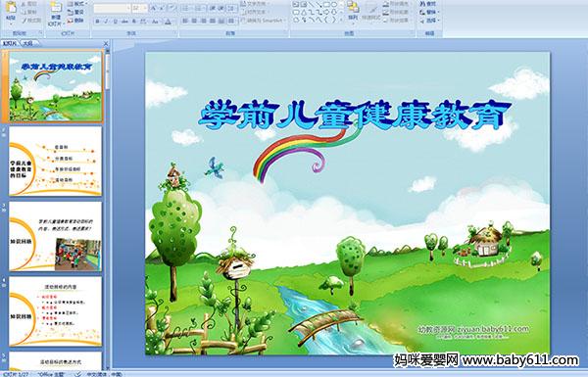588x377 pixels.
Task: Select slide 1 thumbnail with rainbow title
Action: 55,86
